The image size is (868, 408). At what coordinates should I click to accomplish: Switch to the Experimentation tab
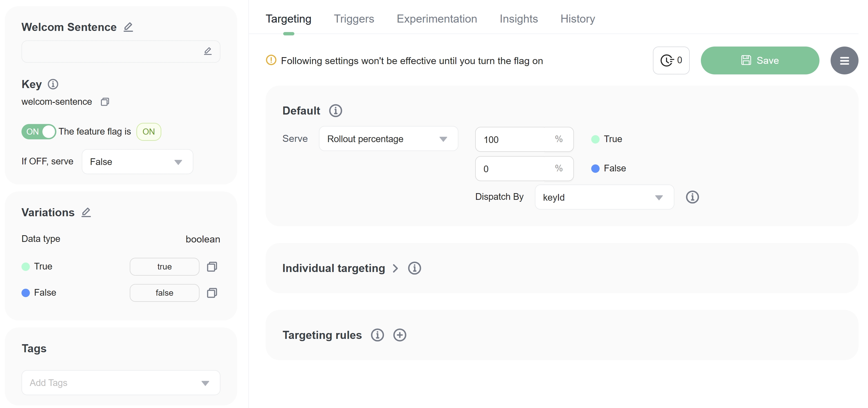pos(437,19)
